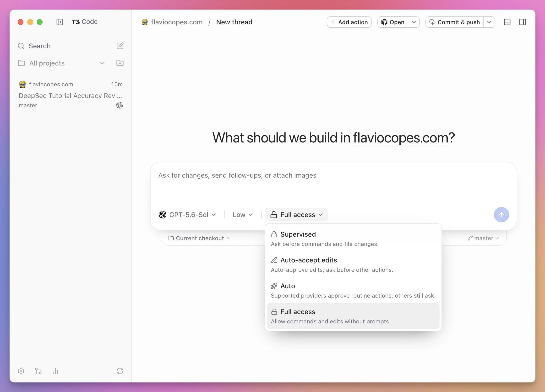Click the master branch label under DeepSec thread
This screenshot has height=392, width=545.
pos(28,105)
